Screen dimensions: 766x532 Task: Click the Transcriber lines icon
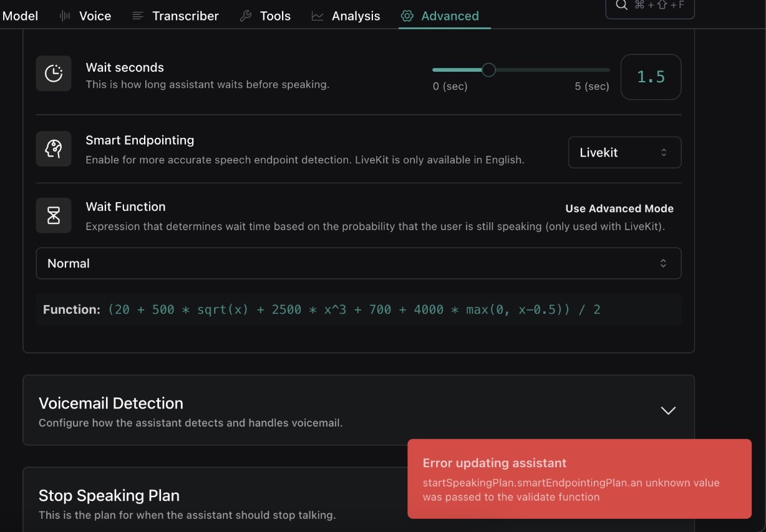pos(138,16)
